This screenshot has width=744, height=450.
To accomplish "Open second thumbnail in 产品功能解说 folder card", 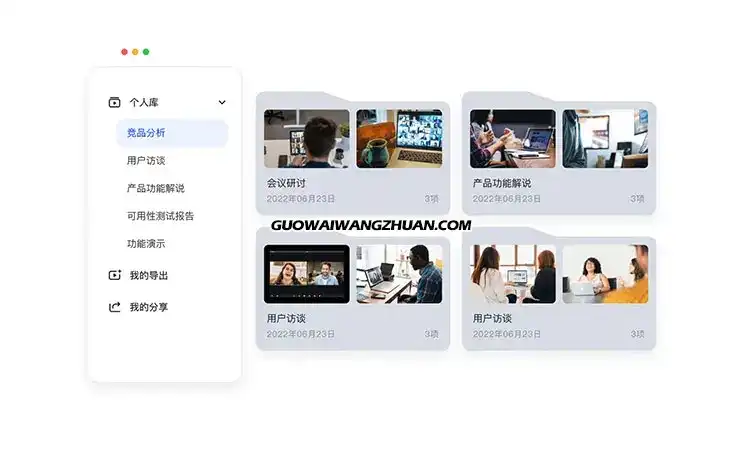I will (605, 139).
